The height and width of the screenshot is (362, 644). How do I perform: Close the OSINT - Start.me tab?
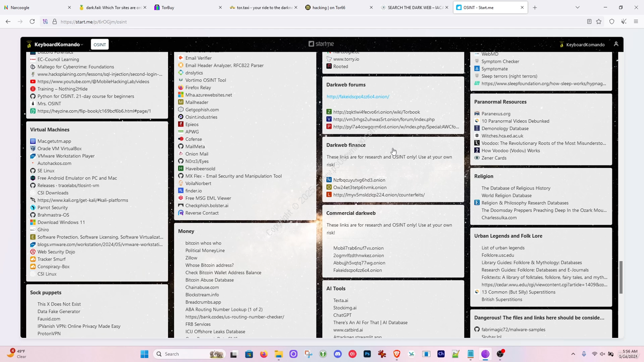click(x=522, y=8)
